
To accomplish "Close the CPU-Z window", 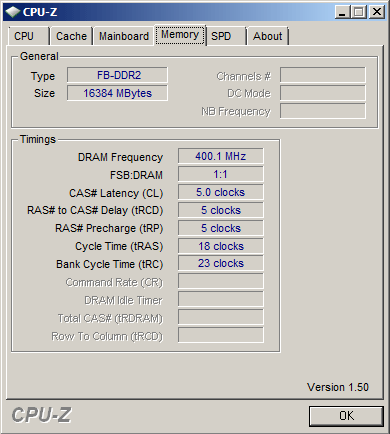I will point(377,12).
